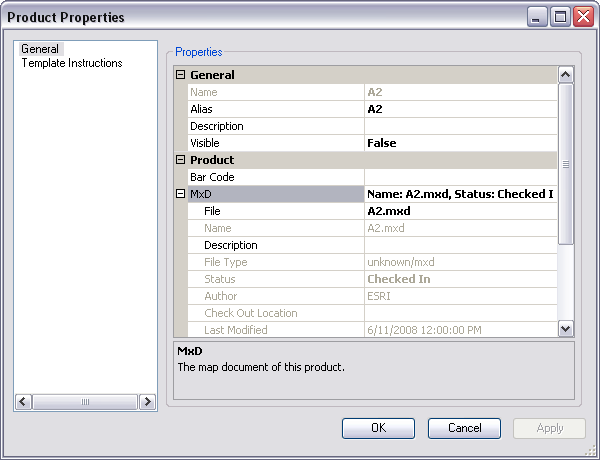Image resolution: width=600 pixels, height=460 pixels.
Task: Click the Alias value field
Action: [x=460, y=109]
